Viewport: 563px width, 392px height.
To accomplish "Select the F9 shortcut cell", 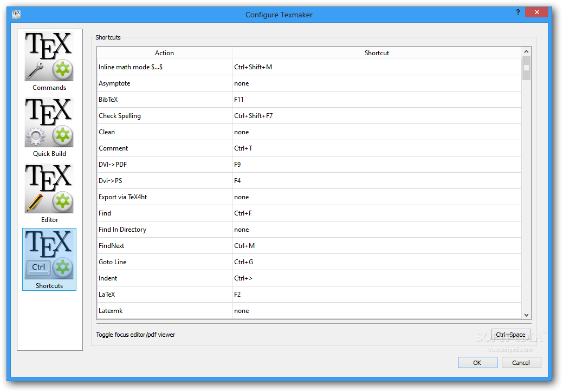I will tap(377, 164).
